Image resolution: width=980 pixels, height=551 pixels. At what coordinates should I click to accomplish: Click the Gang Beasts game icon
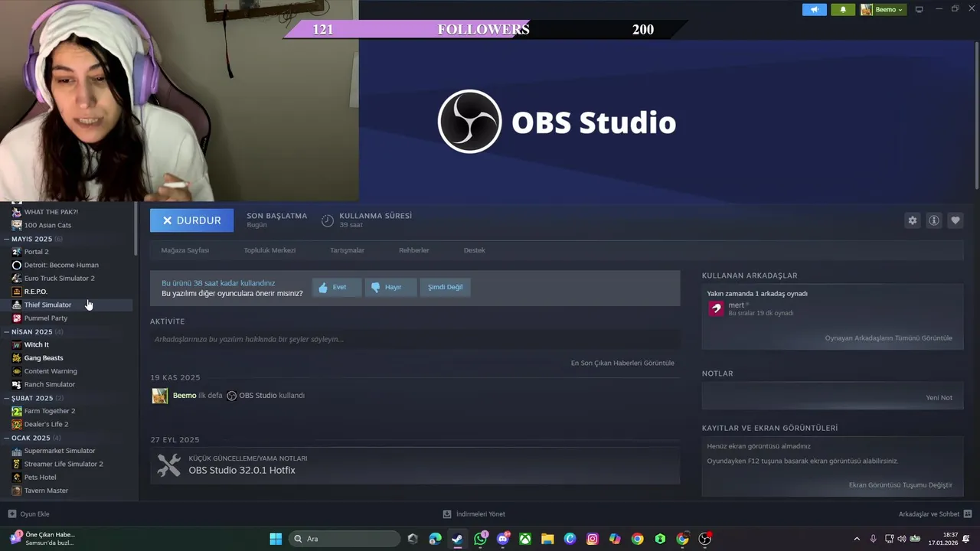(17, 358)
